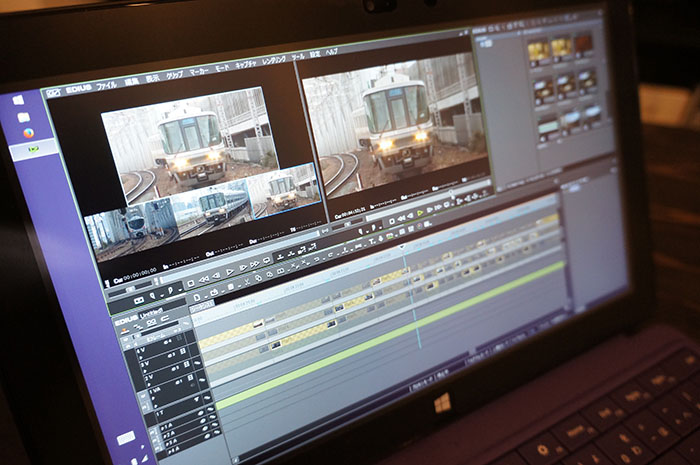Expand the 4 V track triangle
Viewport: 700px width, 465px height.
[x=140, y=358]
